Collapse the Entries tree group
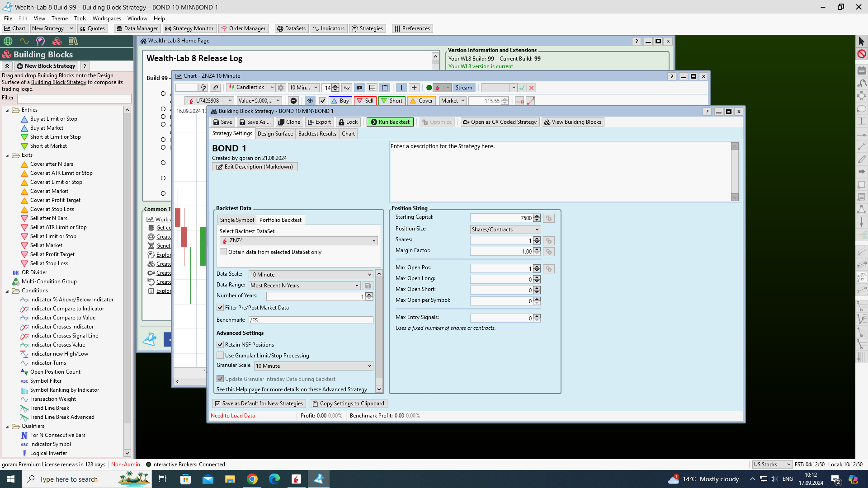This screenshot has height=488, width=868. 7,110
